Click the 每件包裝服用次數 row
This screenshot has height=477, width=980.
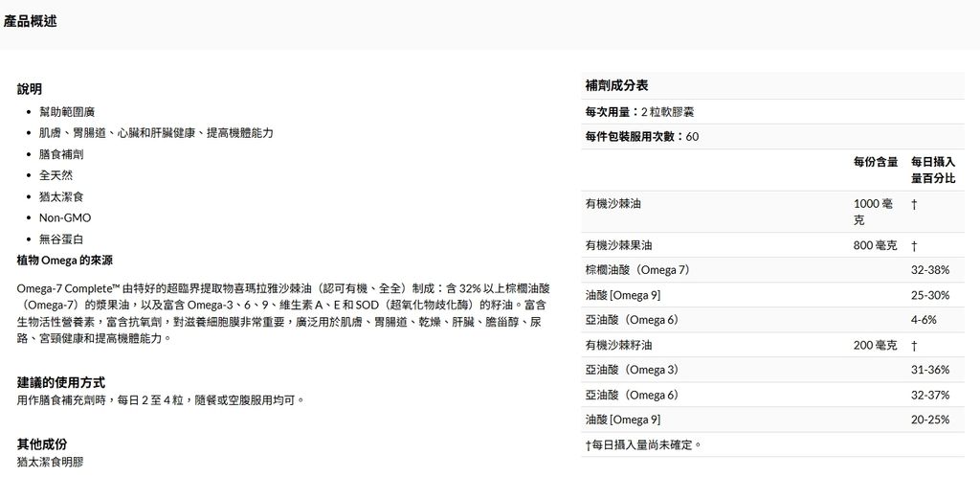click(x=641, y=137)
